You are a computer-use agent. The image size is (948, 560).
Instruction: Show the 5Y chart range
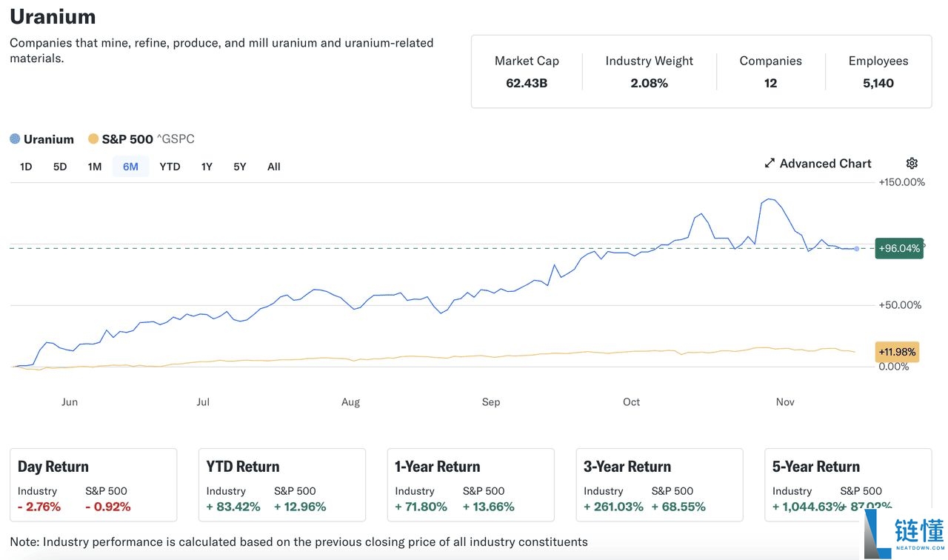tap(239, 167)
